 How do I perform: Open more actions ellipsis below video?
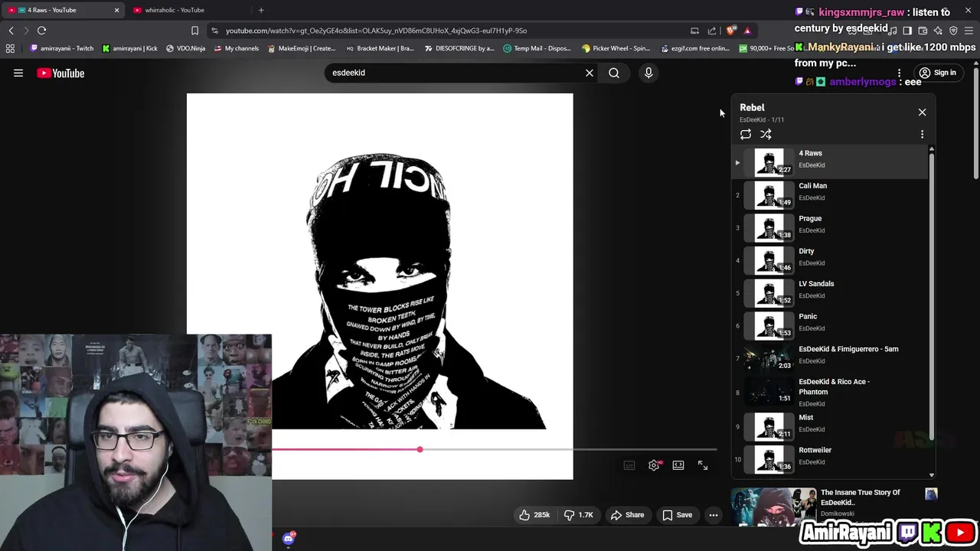point(713,515)
